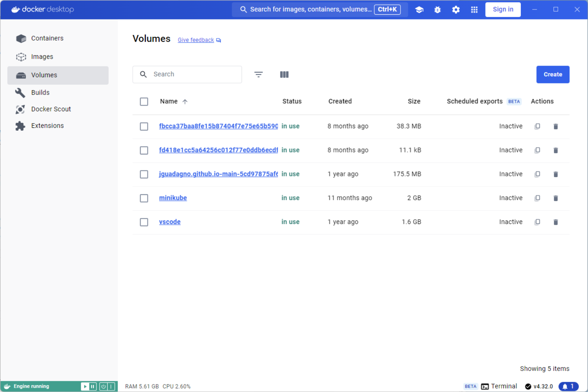Switch to the Images section

click(42, 56)
